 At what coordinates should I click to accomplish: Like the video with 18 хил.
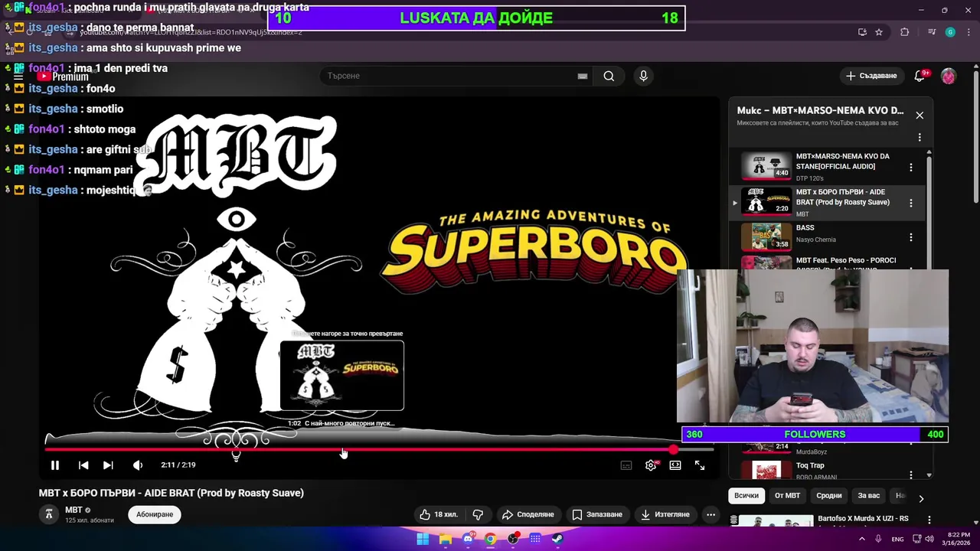pos(438,514)
